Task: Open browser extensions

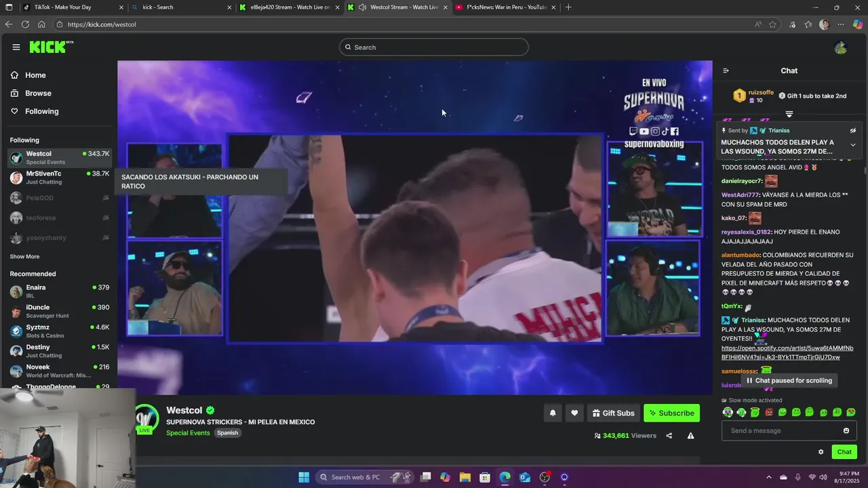Action: pos(792,24)
